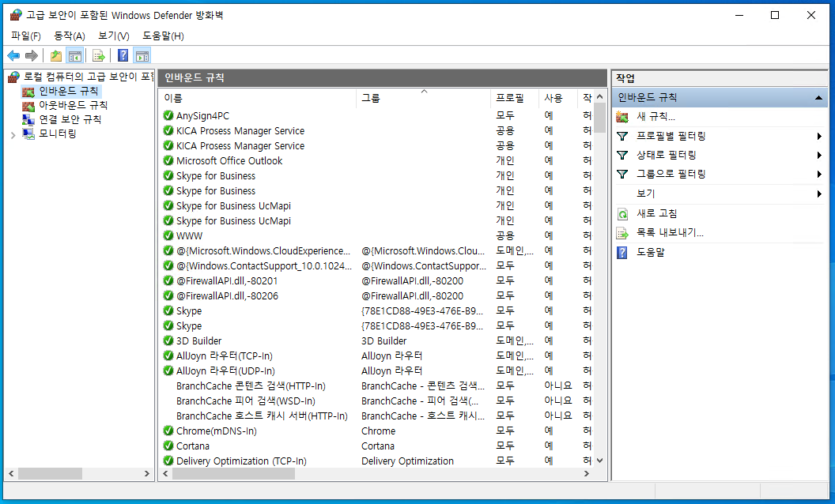
Task: Select the root local computer firewall node icon
Action: coord(14,77)
